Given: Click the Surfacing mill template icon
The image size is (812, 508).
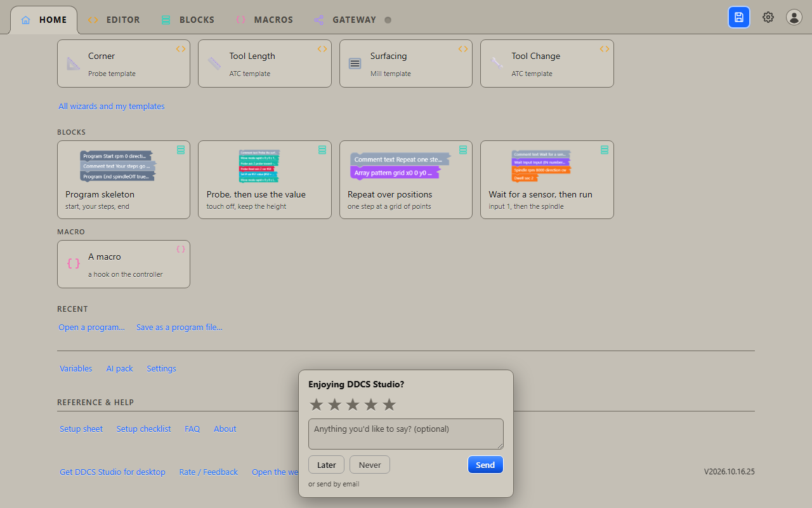Looking at the screenshot, I should tap(355, 63).
